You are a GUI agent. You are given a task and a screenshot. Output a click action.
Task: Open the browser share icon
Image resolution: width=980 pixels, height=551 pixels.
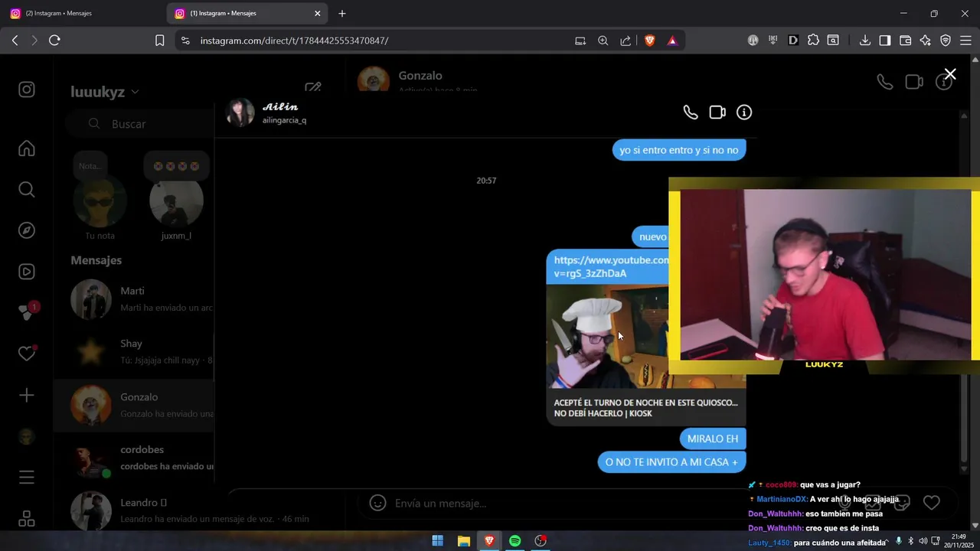pos(626,41)
